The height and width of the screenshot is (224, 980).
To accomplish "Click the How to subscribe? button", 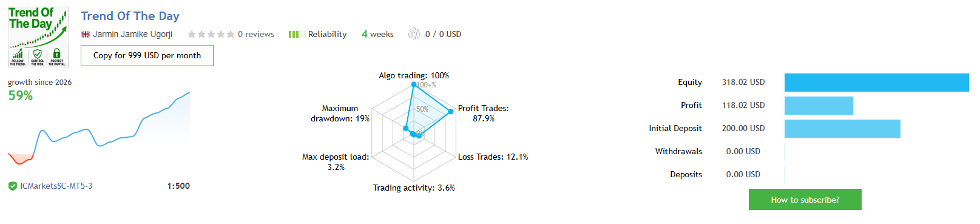I will coord(805,200).
